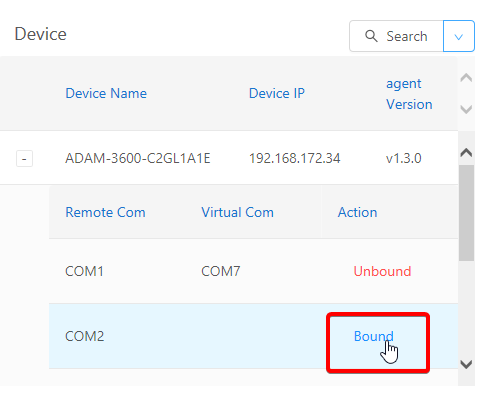Click the Virtual Com column header
This screenshot has width=495, height=405.
[x=237, y=212]
